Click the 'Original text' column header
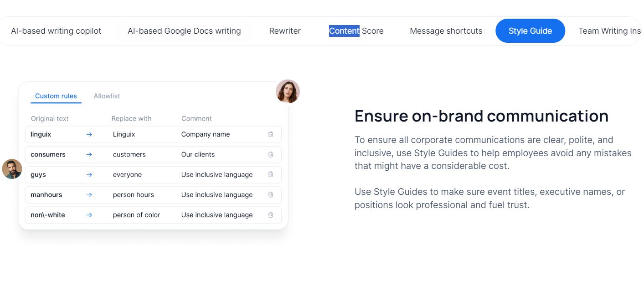644x295 pixels. [50, 118]
